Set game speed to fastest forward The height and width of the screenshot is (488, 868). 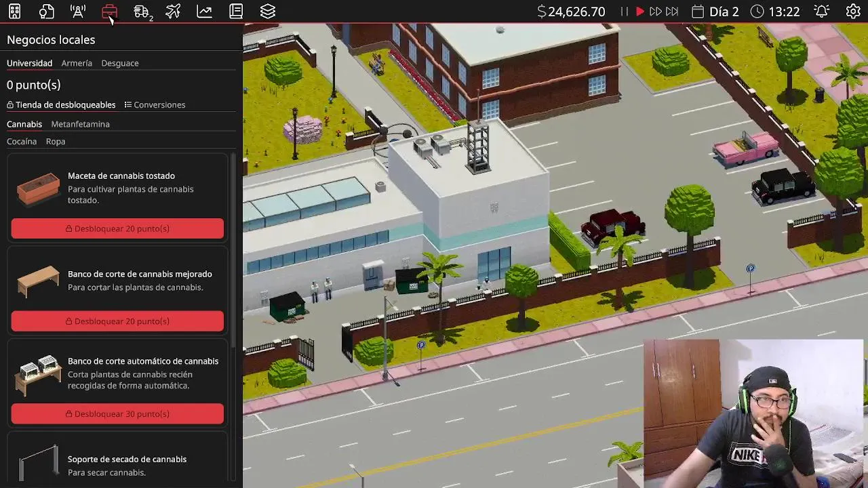click(x=672, y=12)
